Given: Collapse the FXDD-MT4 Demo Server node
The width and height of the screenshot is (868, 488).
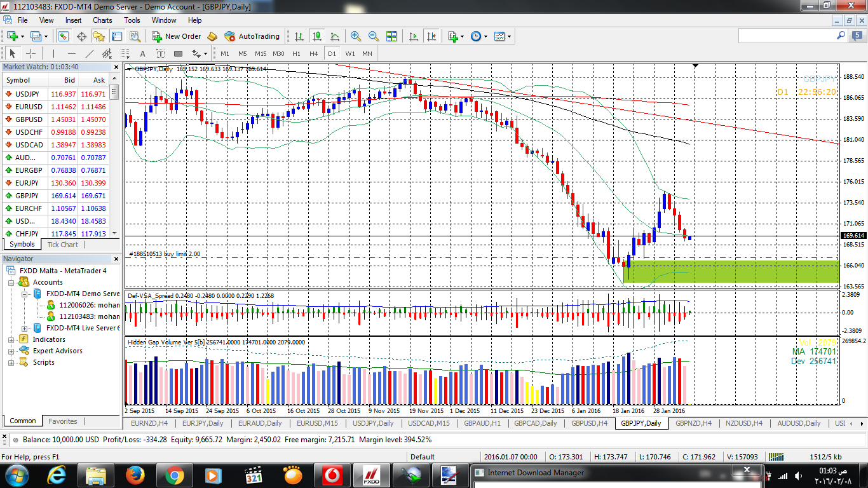Looking at the screenshot, I should (24, 294).
